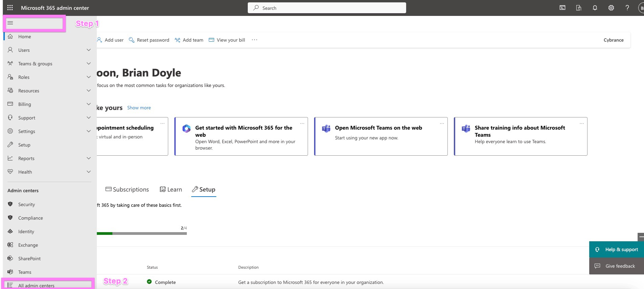Click in the Search box
The width and height of the screenshot is (644, 289).
[327, 8]
